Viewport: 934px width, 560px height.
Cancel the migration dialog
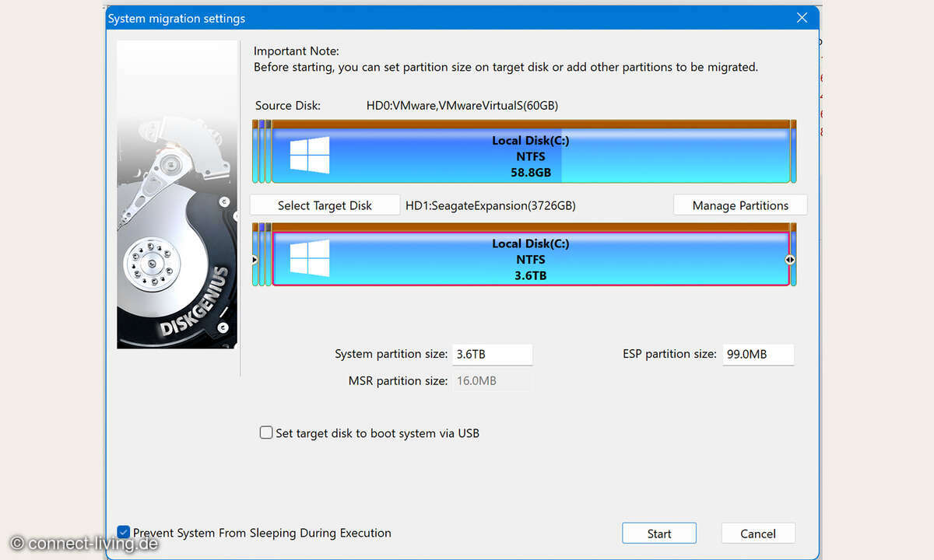758,534
